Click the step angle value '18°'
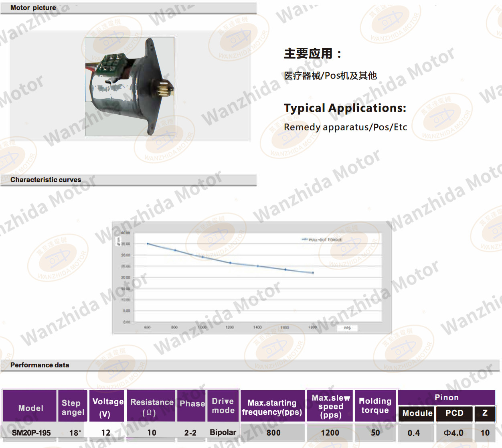The image size is (502, 448). tap(75, 433)
